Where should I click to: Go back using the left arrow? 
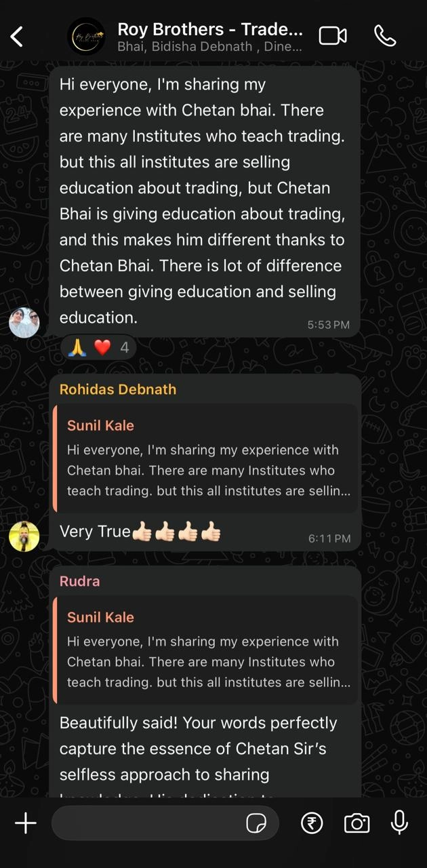[17, 37]
